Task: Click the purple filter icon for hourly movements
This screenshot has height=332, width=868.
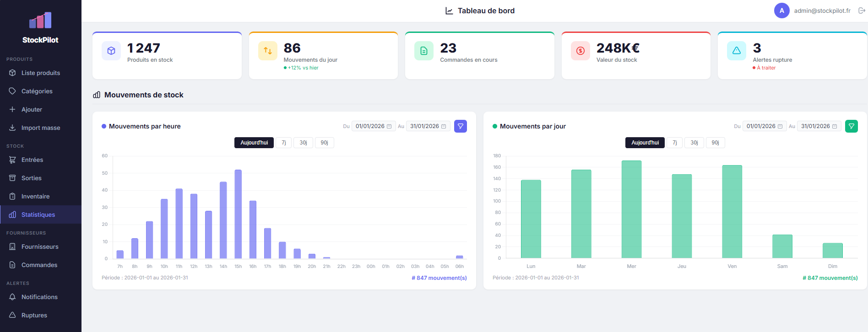Action: point(460,126)
